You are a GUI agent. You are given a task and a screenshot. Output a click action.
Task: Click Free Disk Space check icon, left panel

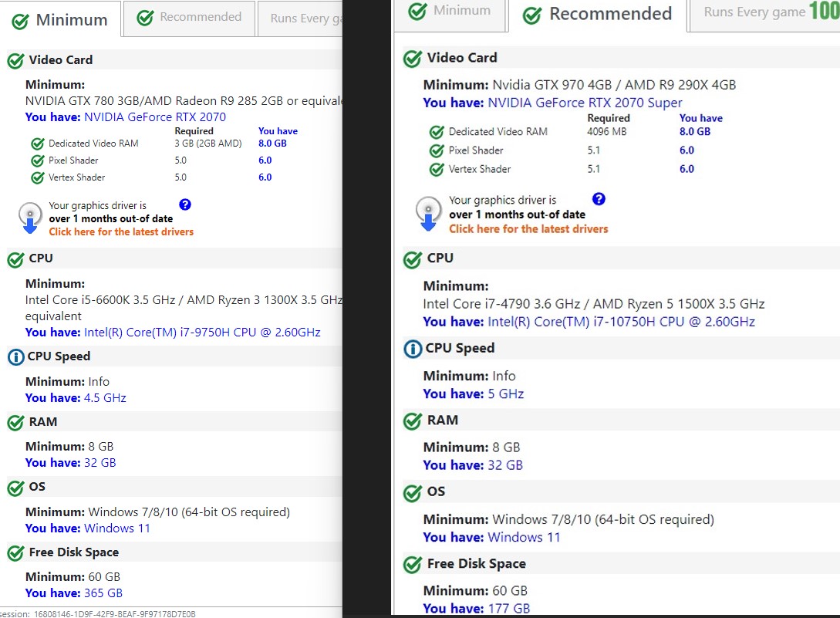click(x=15, y=552)
